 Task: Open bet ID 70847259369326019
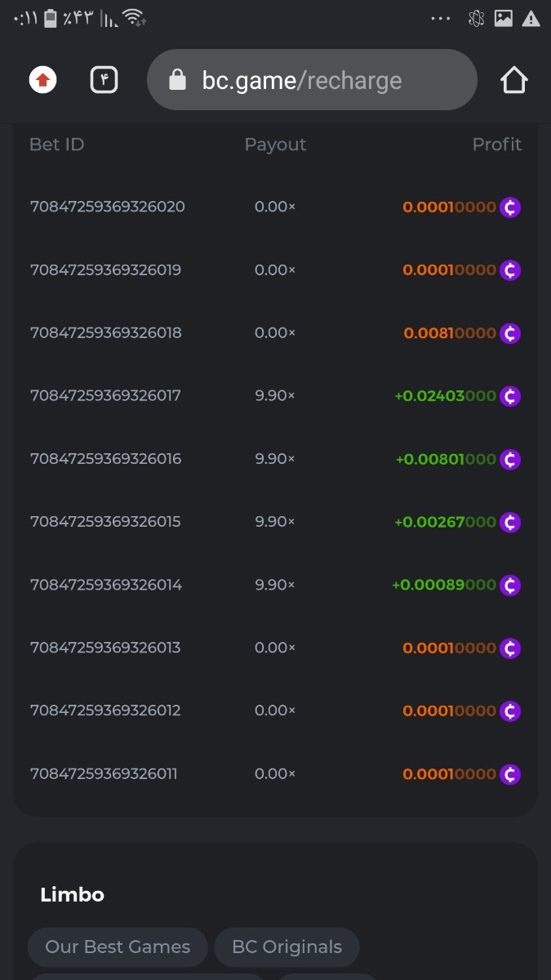105,270
